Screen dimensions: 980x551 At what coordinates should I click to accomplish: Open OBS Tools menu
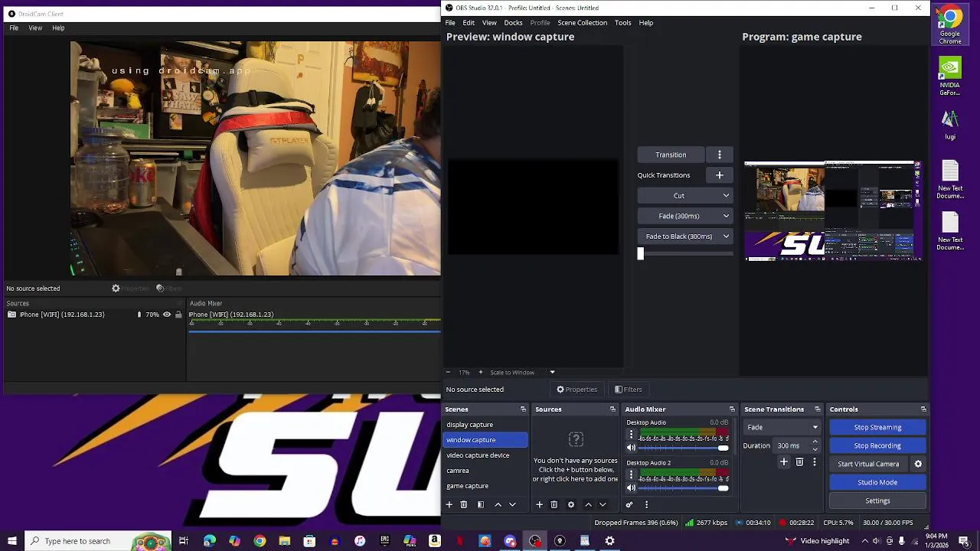[623, 23]
